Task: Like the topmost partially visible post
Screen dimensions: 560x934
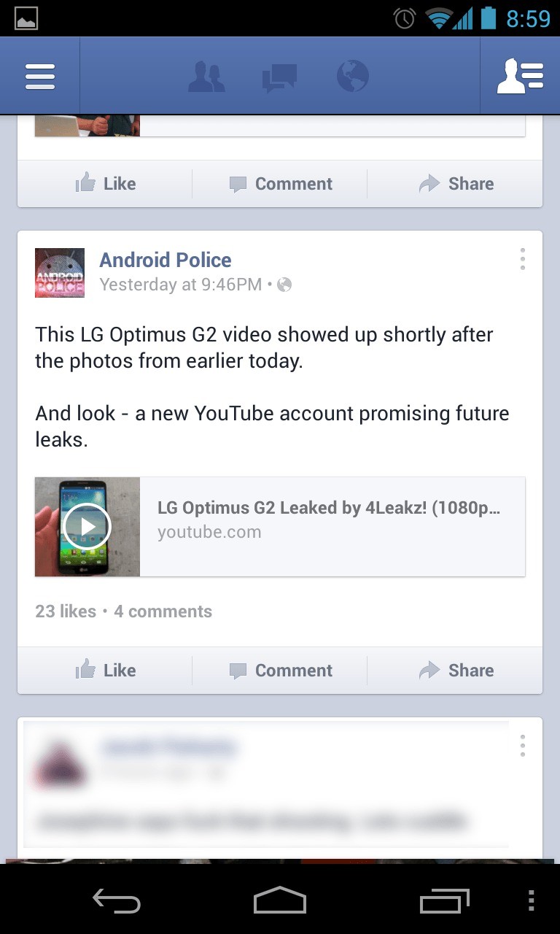Action: coord(105,184)
